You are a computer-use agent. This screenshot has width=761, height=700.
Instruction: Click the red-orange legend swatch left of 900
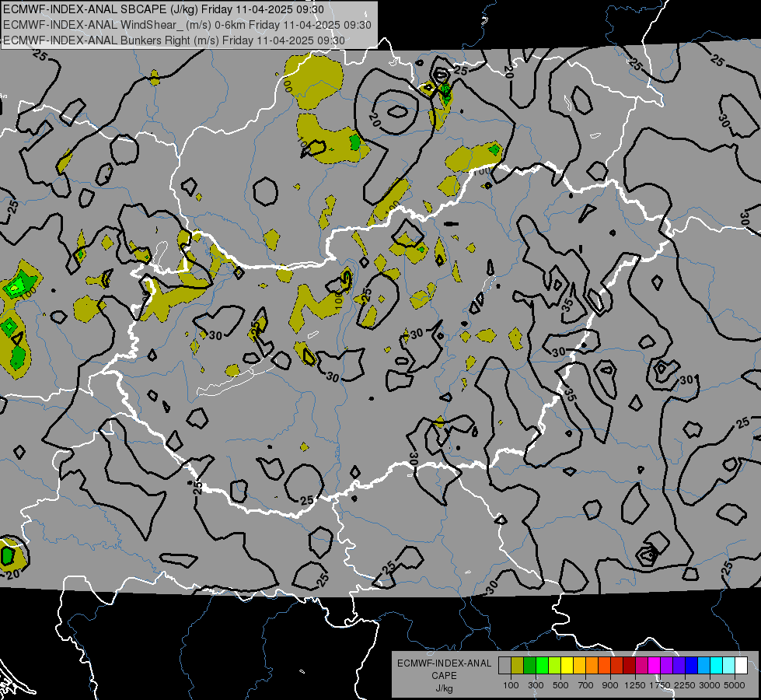tap(604, 666)
